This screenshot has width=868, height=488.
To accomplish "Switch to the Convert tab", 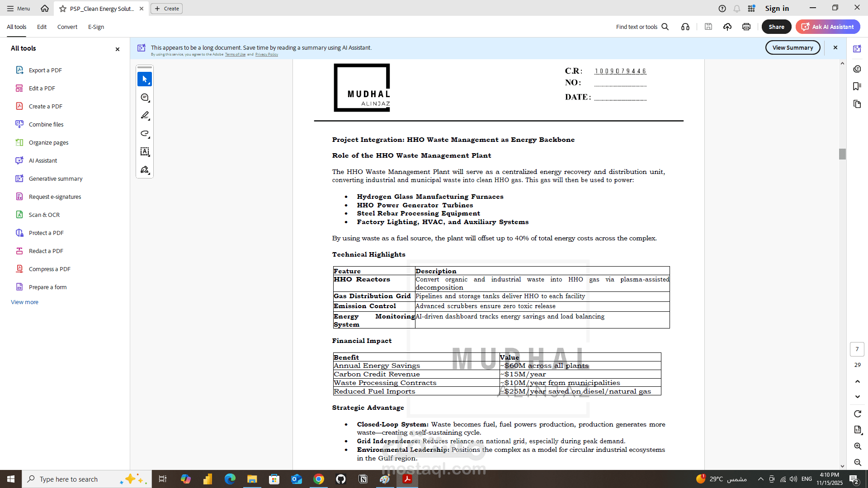I will (x=67, y=27).
